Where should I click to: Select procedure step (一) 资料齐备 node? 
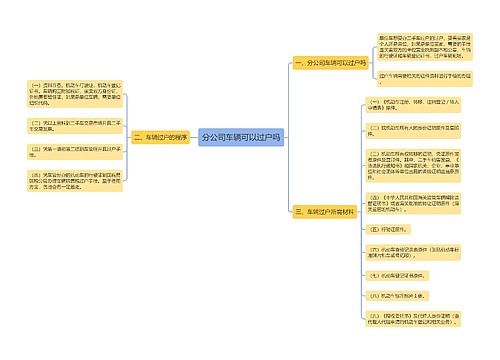(75, 94)
